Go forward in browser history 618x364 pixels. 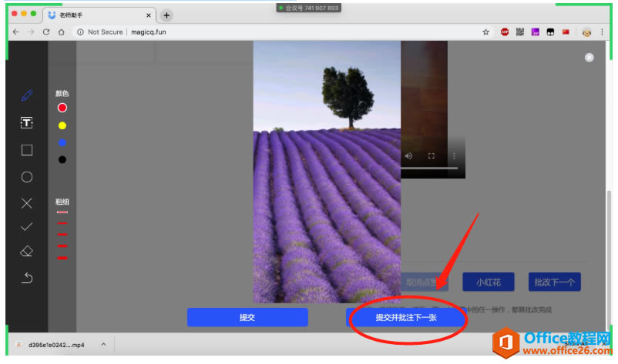31,32
